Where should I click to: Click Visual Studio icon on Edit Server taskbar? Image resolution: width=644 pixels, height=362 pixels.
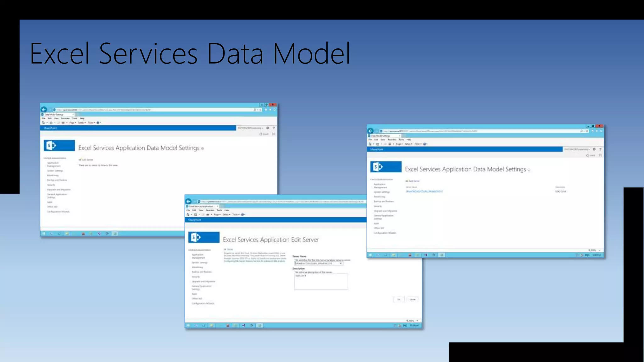click(x=244, y=326)
